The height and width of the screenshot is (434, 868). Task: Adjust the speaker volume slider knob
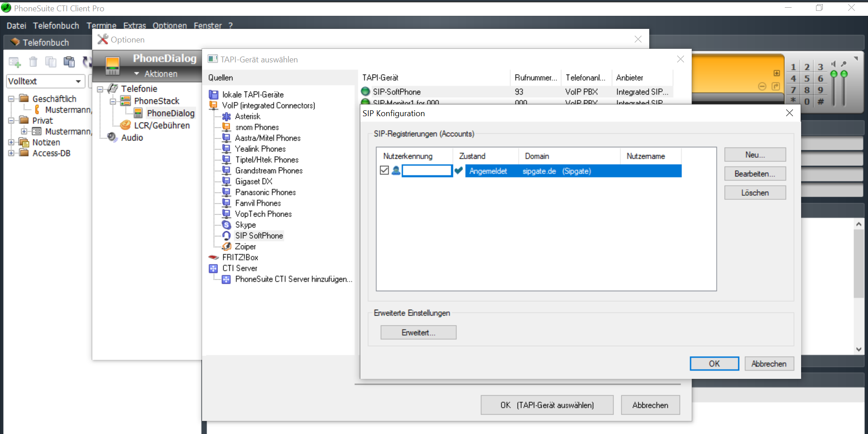(834, 74)
